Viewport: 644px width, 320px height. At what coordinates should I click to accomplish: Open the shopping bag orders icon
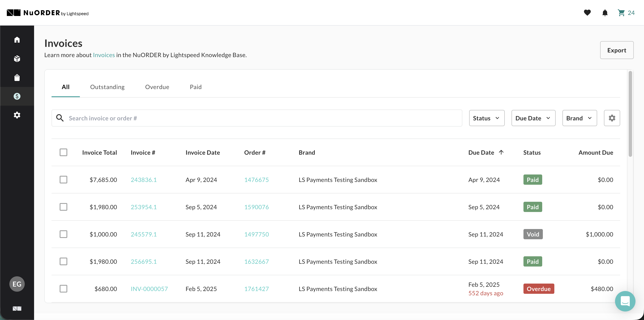pyautogui.click(x=17, y=78)
